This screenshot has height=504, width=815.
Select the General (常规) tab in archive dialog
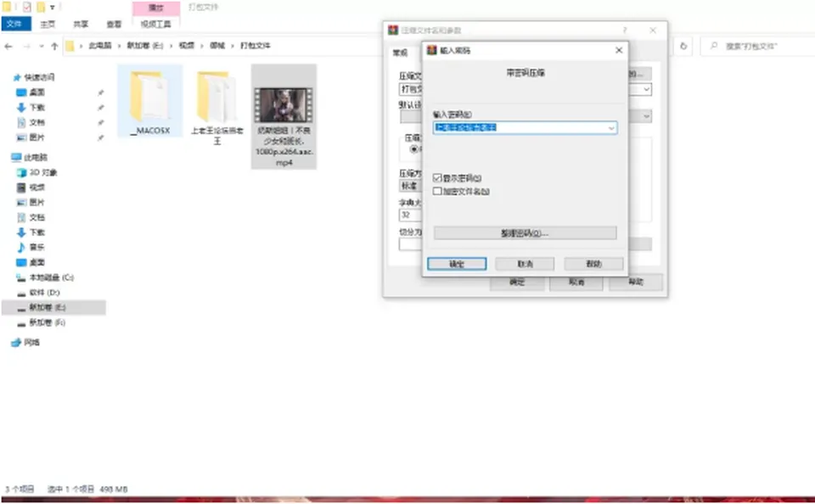400,53
